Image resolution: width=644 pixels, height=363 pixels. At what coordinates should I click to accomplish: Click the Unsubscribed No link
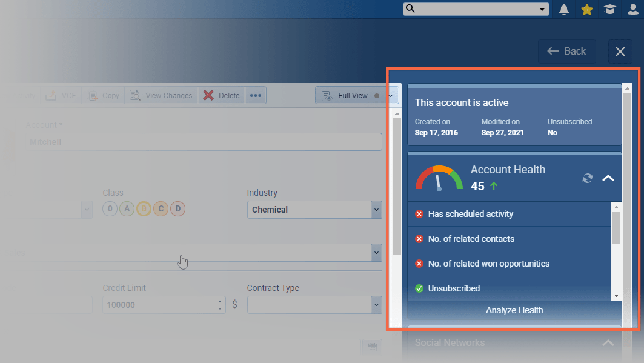552,133
